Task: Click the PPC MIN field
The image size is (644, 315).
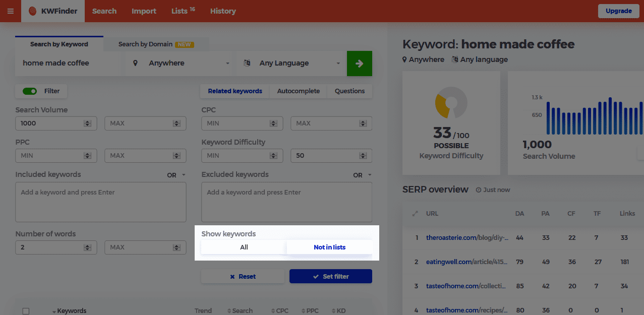Action: point(56,156)
